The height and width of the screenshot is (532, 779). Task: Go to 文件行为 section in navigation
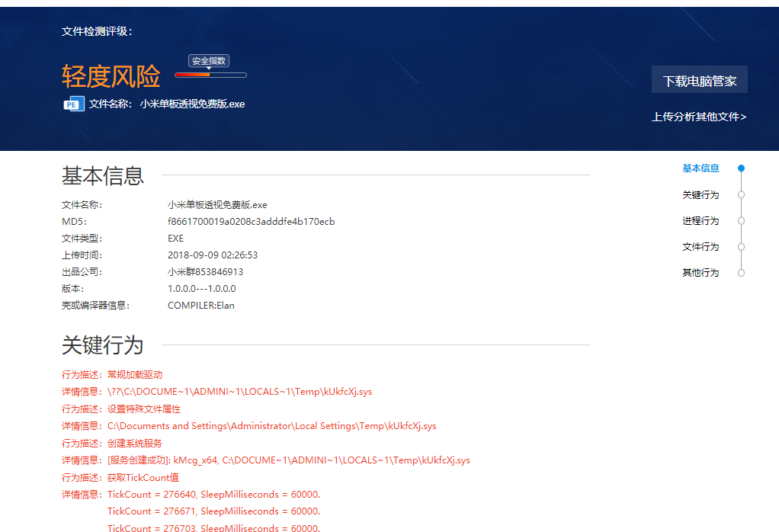700,247
